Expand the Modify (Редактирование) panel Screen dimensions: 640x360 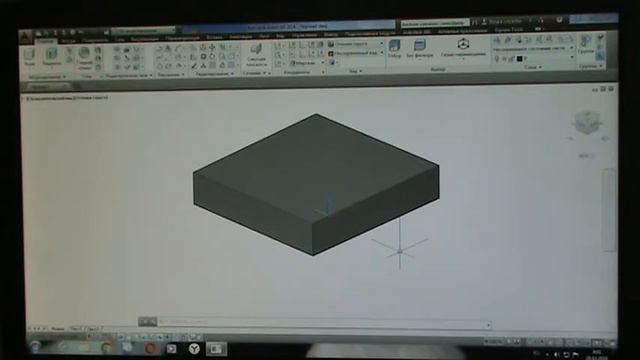[x=214, y=74]
